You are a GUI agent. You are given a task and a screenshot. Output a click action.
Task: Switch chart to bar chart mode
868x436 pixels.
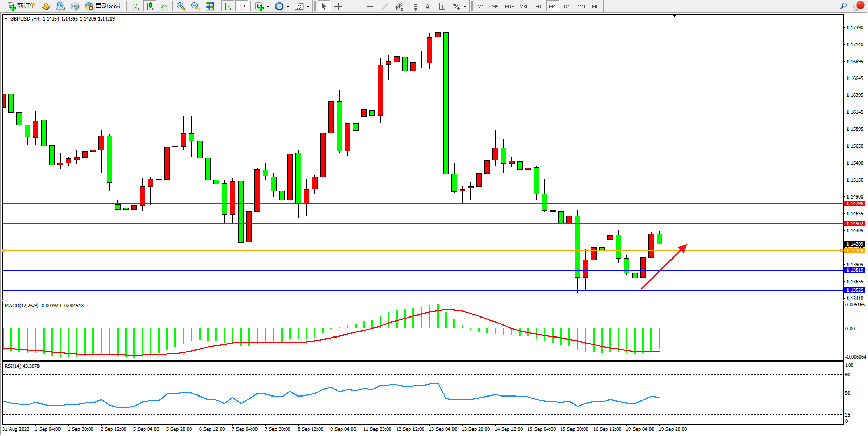tap(135, 6)
